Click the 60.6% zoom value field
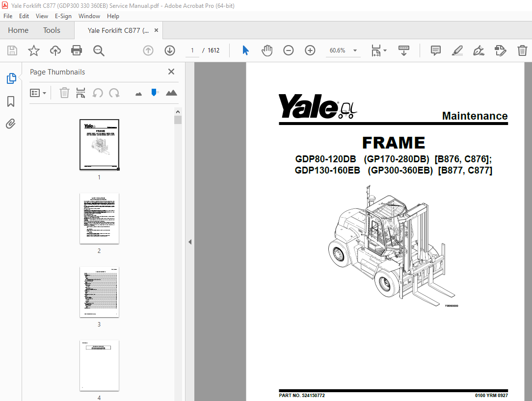The height and width of the screenshot is (401, 532). coord(338,50)
